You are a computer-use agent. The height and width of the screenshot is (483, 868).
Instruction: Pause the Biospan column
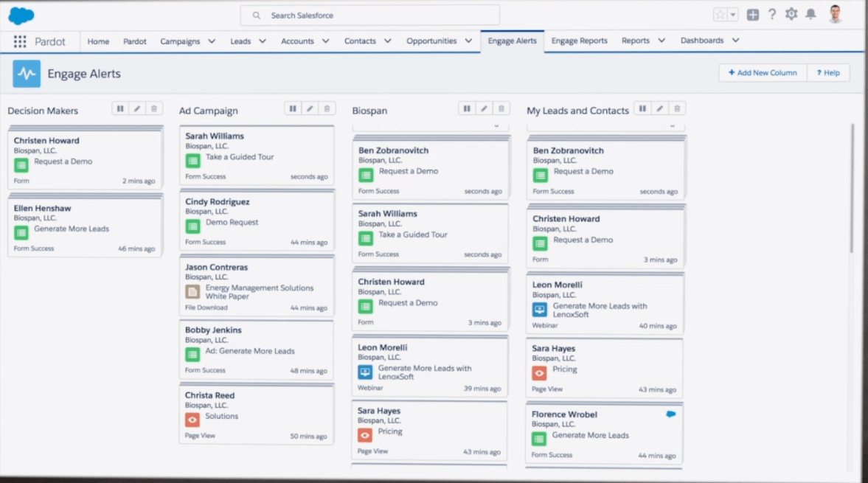coord(467,108)
